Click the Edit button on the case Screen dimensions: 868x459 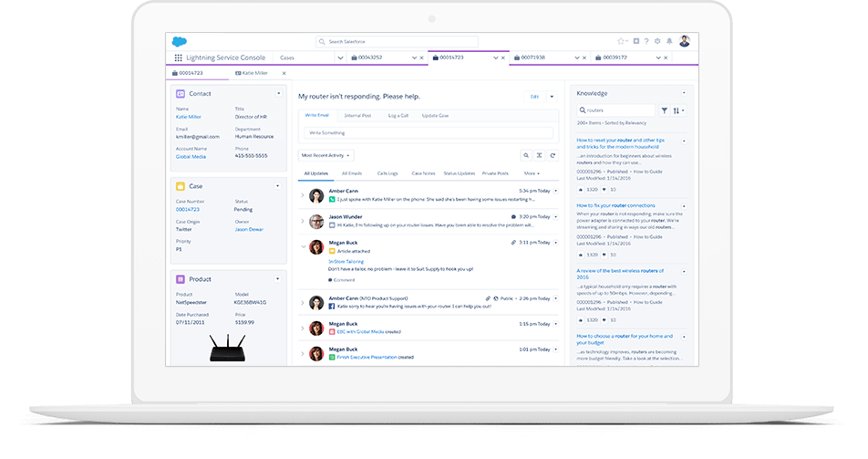click(534, 96)
